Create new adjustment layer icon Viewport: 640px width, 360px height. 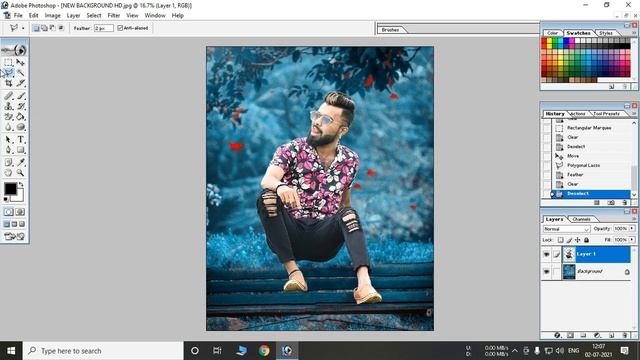(x=597, y=335)
